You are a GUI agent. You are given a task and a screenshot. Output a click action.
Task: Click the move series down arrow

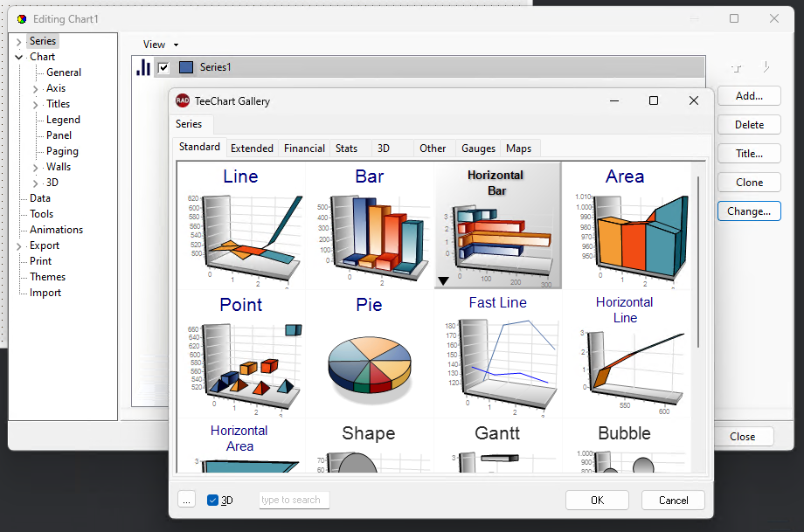pyautogui.click(x=766, y=67)
